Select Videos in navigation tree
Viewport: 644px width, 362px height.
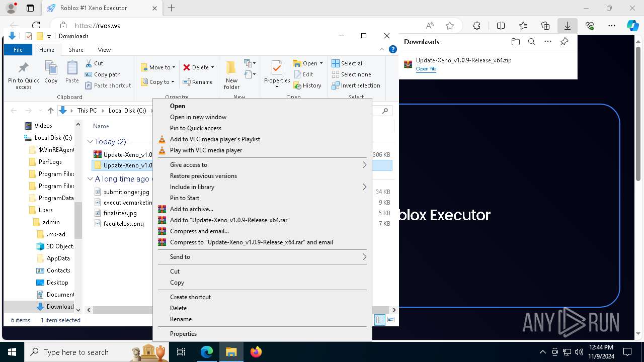pos(43,126)
